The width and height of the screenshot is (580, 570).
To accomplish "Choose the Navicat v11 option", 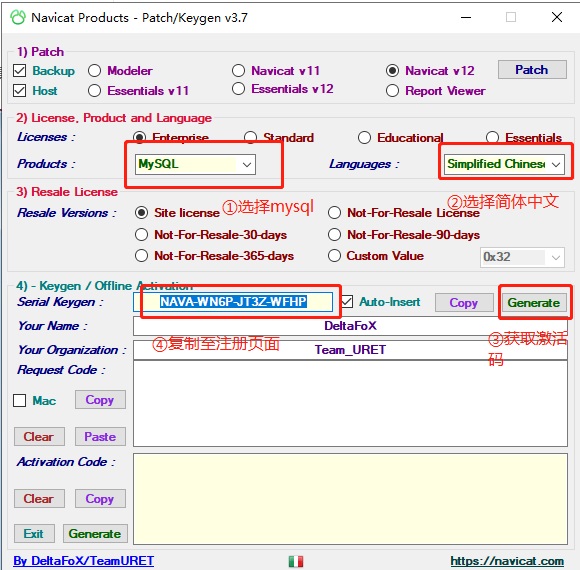I will 238,70.
